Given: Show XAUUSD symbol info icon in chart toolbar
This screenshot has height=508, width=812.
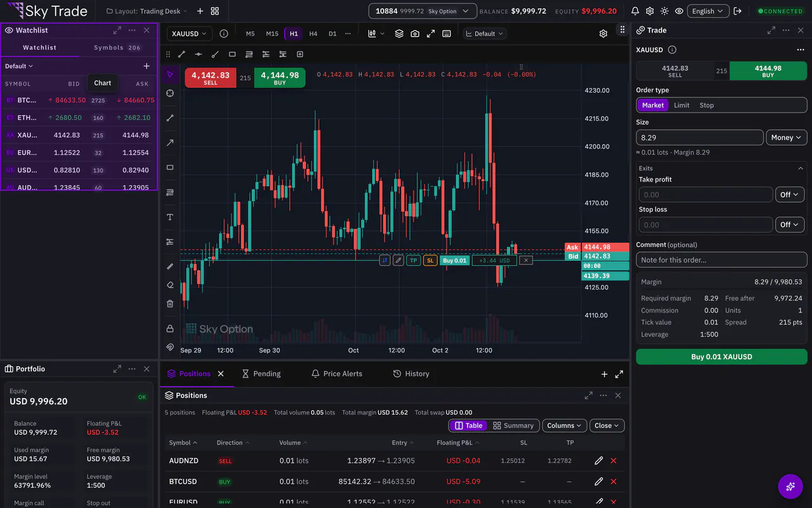Looking at the screenshot, I should pyautogui.click(x=224, y=34).
